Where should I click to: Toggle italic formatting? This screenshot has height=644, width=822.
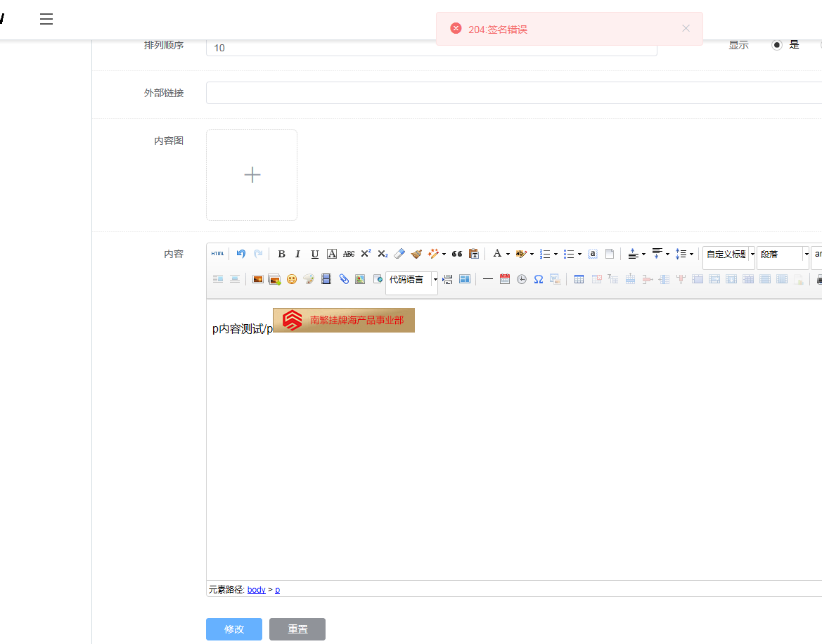point(297,254)
